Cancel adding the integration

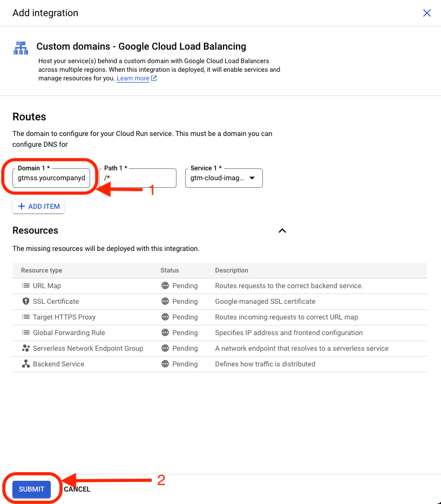pos(77,489)
